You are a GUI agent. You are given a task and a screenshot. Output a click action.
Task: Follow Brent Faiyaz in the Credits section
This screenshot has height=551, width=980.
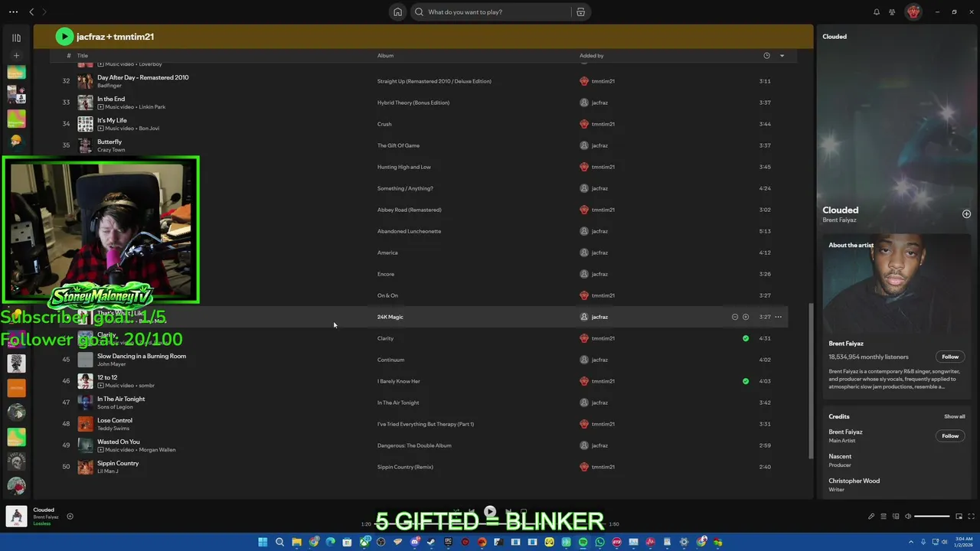(950, 435)
